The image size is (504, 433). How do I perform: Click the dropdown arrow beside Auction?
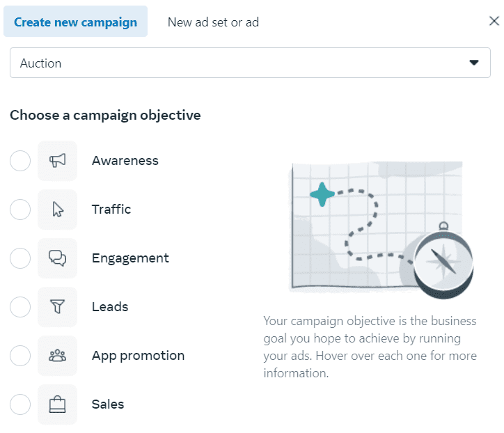pyautogui.click(x=474, y=63)
